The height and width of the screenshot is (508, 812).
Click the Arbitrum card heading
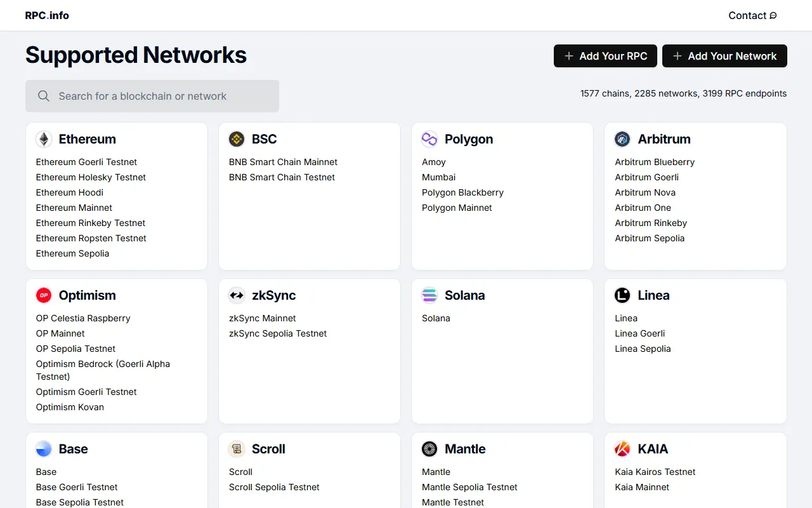[664, 139]
